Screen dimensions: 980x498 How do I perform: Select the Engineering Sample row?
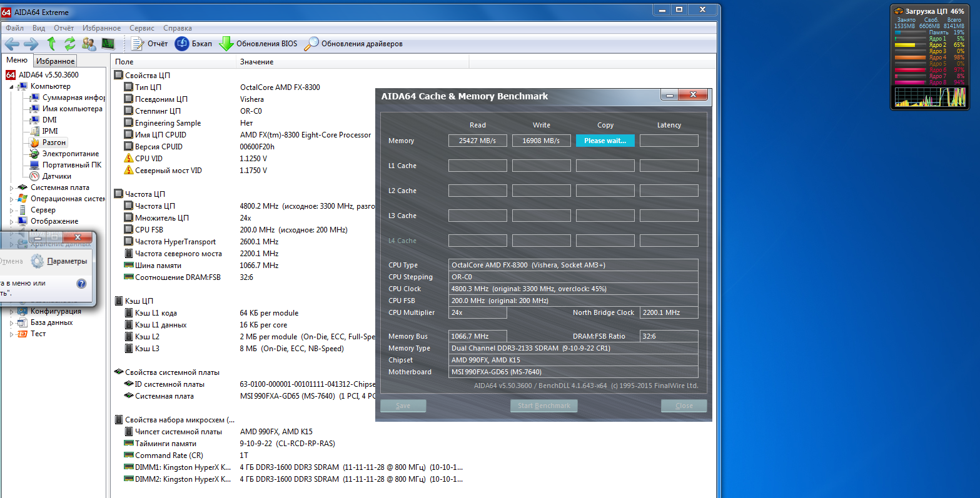[x=244, y=123]
